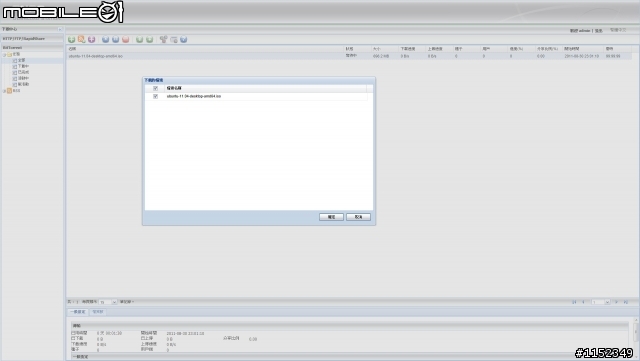Click the 0.00 share ratio value in details
Viewport: 640px width, 361px height.
pyautogui.click(x=253, y=339)
